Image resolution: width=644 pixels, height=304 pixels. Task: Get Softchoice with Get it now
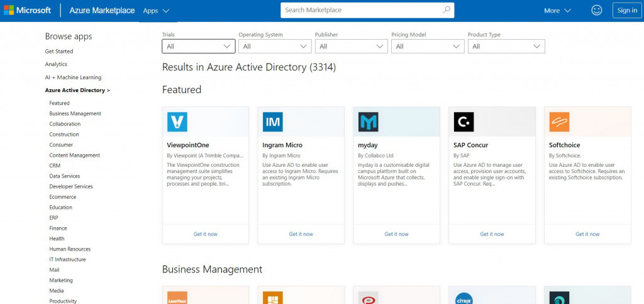click(x=587, y=234)
